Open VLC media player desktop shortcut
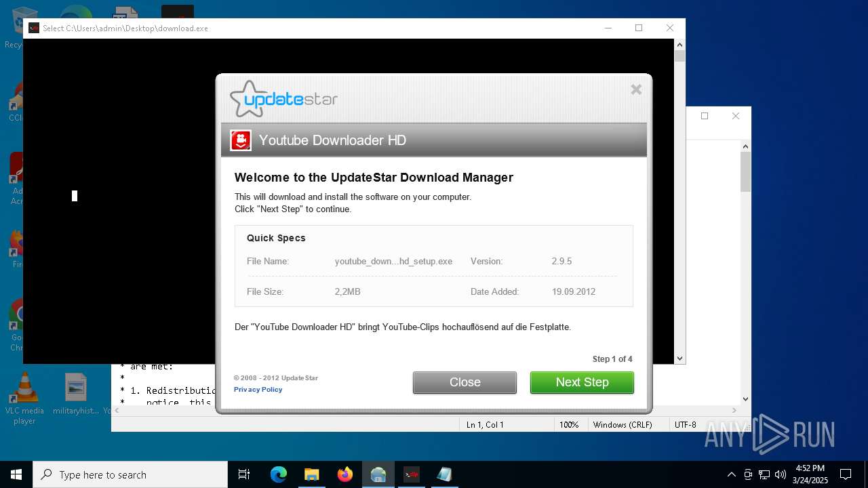Image resolution: width=868 pixels, height=488 pixels. [x=24, y=399]
